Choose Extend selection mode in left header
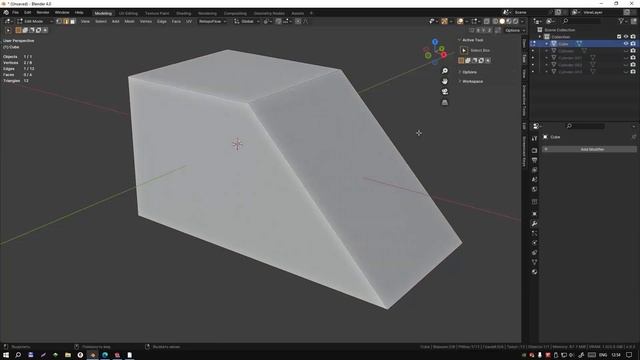The image size is (640, 360). [x=25, y=30]
